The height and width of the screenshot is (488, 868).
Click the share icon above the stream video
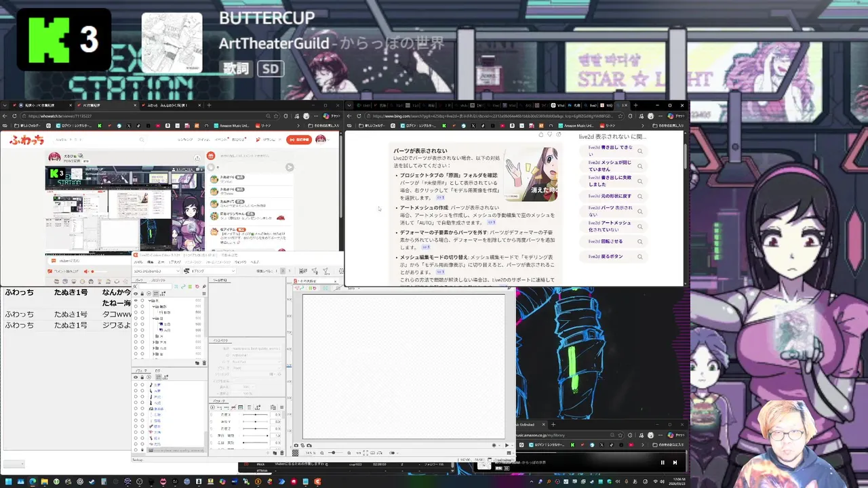coord(197,158)
